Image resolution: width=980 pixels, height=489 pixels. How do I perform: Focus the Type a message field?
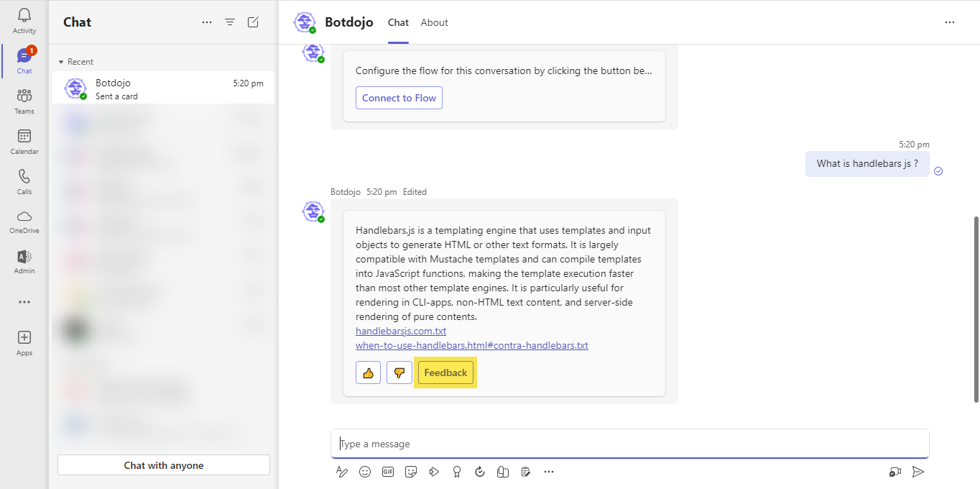pyautogui.click(x=630, y=444)
